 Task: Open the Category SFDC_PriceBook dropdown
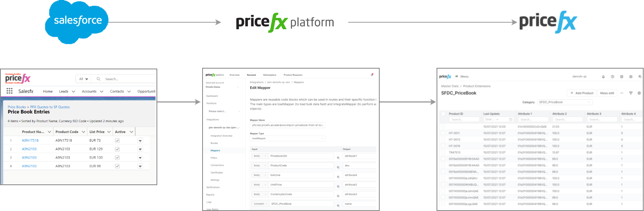coord(565,102)
